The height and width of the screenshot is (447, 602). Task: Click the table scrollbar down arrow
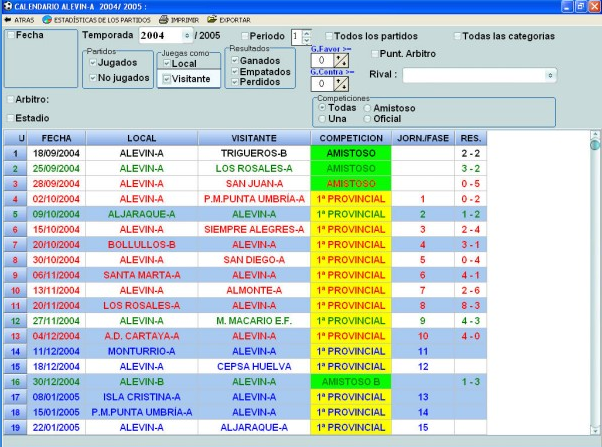click(595, 430)
